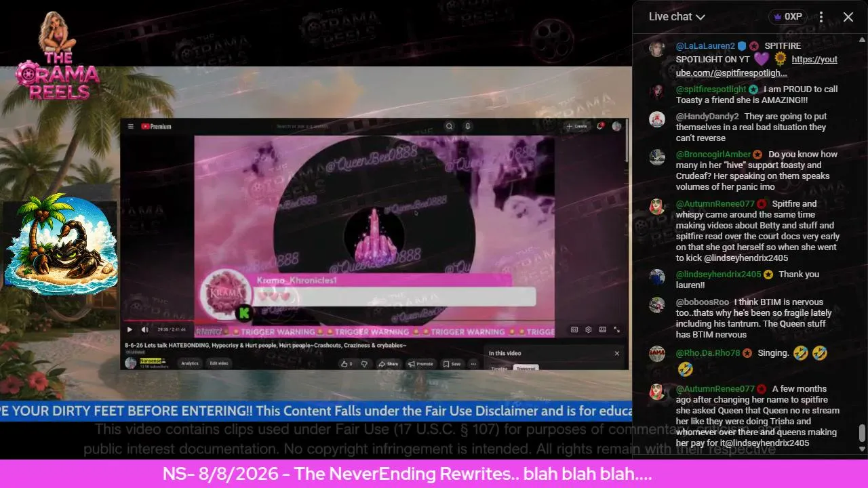Click the member badge beside BroncogirlAmber
The width and height of the screenshot is (868, 488).
(x=757, y=155)
